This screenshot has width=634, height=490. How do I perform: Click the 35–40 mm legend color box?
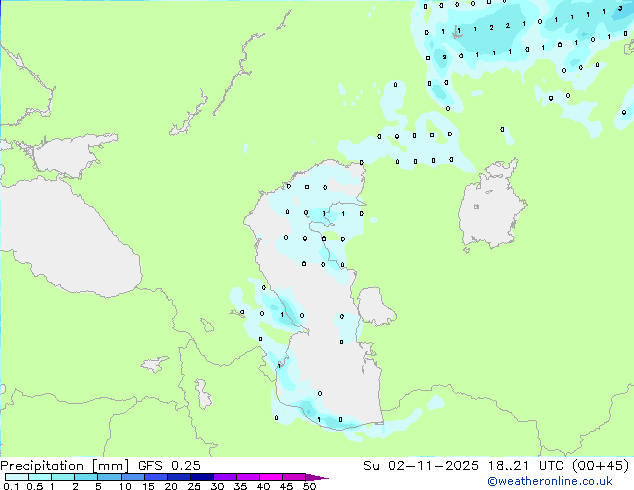[247, 477]
